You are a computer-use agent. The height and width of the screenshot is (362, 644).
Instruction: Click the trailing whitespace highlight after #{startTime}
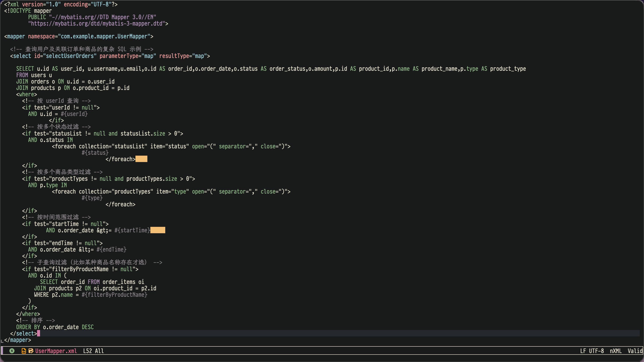click(x=158, y=230)
